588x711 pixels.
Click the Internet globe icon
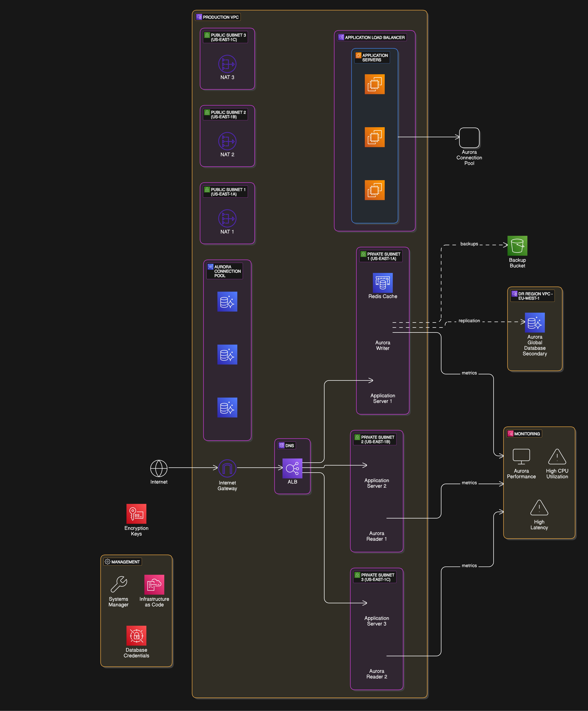pos(159,468)
